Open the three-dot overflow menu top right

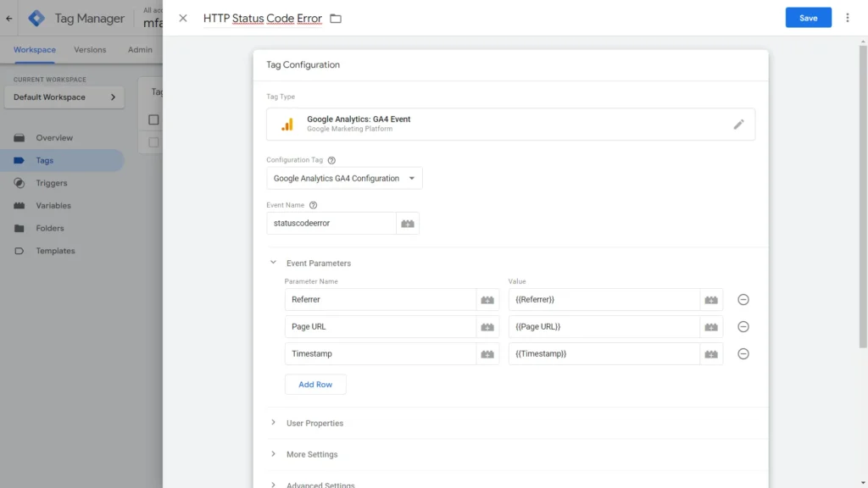[x=848, y=17]
